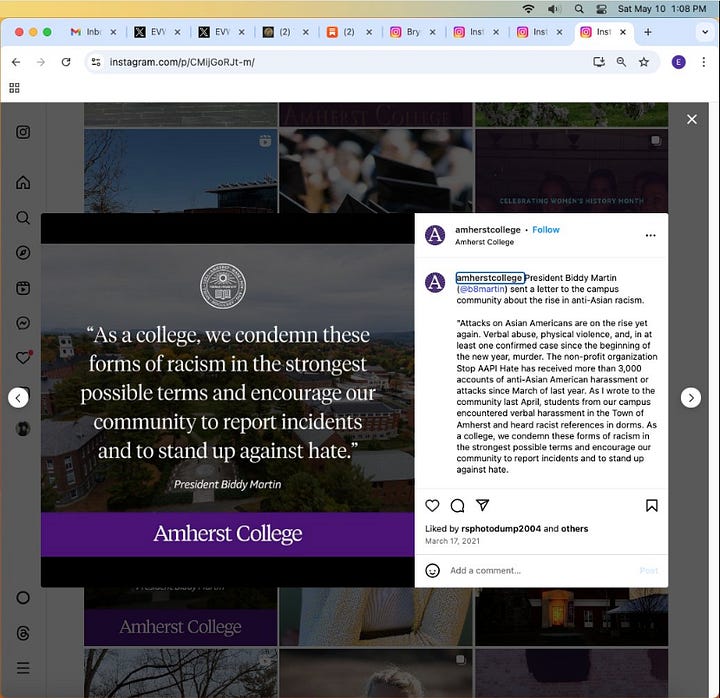Switch to Bry Instagram tab

[406, 32]
